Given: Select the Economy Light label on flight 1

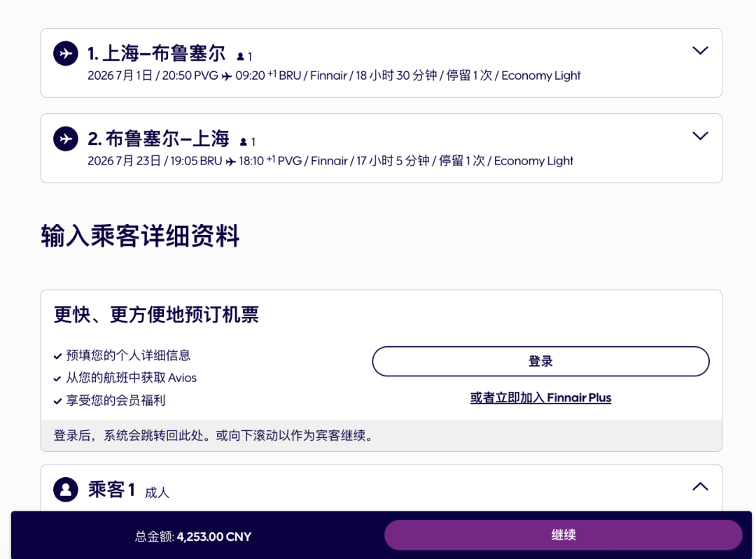Looking at the screenshot, I should 540,76.
